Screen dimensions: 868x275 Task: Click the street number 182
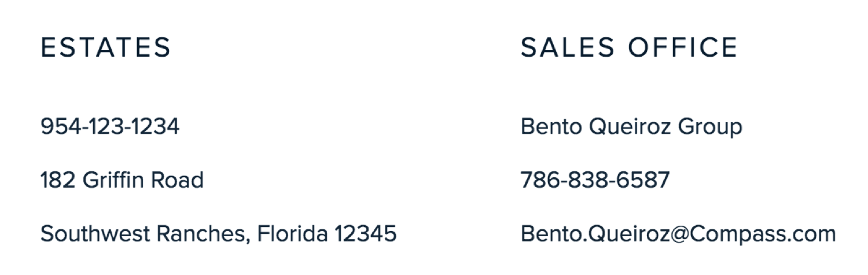tap(58, 181)
